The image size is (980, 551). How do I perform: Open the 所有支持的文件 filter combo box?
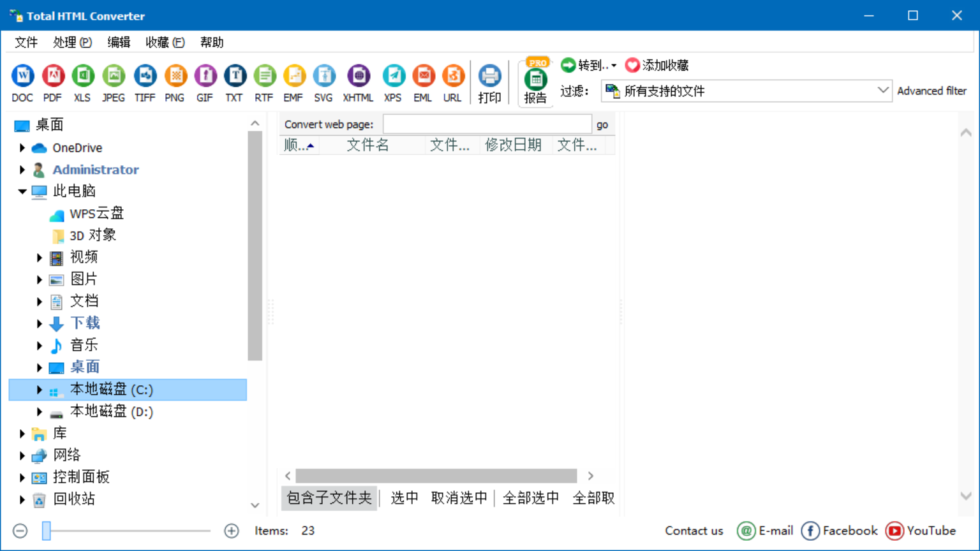coord(746,91)
